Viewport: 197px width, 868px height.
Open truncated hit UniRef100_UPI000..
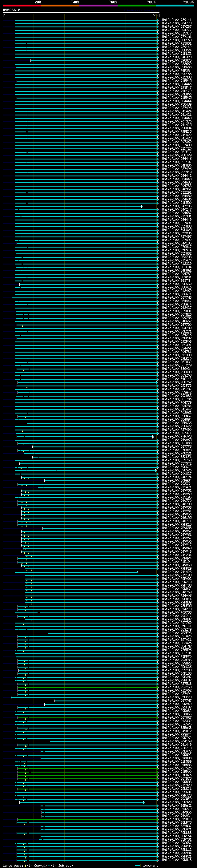click(178, 443)
